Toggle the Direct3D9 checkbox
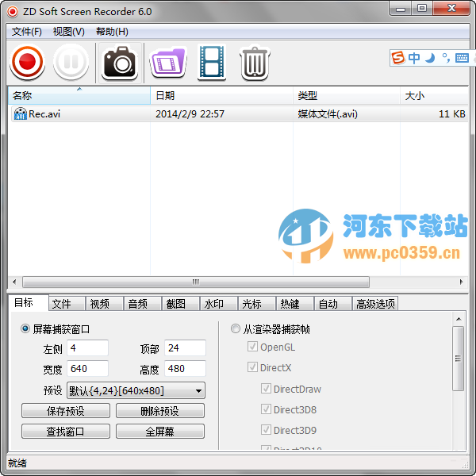Viewport: 476px width, 476px height. click(266, 429)
